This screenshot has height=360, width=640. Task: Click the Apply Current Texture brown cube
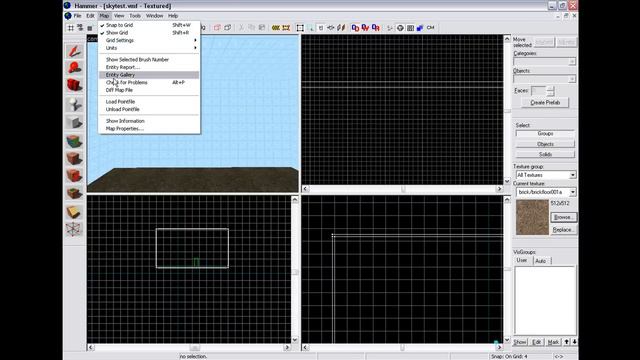(x=74, y=158)
